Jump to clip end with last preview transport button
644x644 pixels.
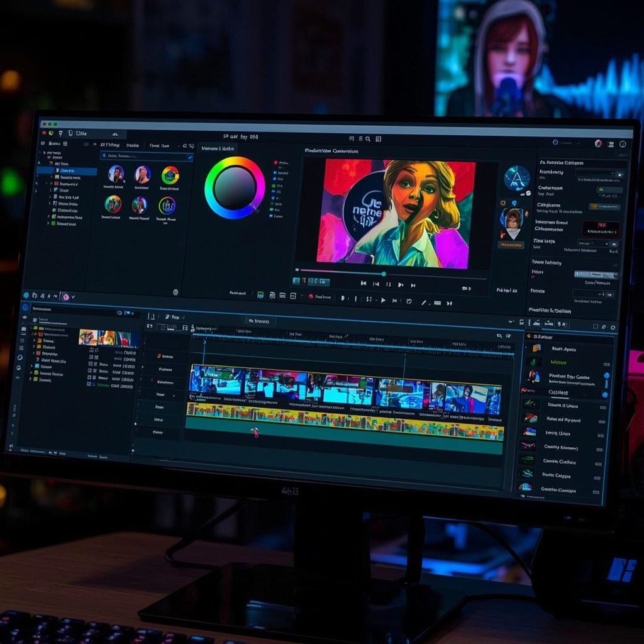coord(413,285)
